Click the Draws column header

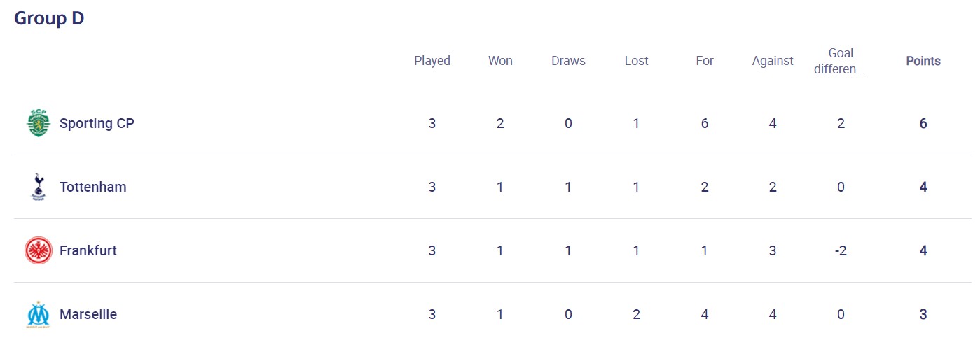tap(568, 61)
